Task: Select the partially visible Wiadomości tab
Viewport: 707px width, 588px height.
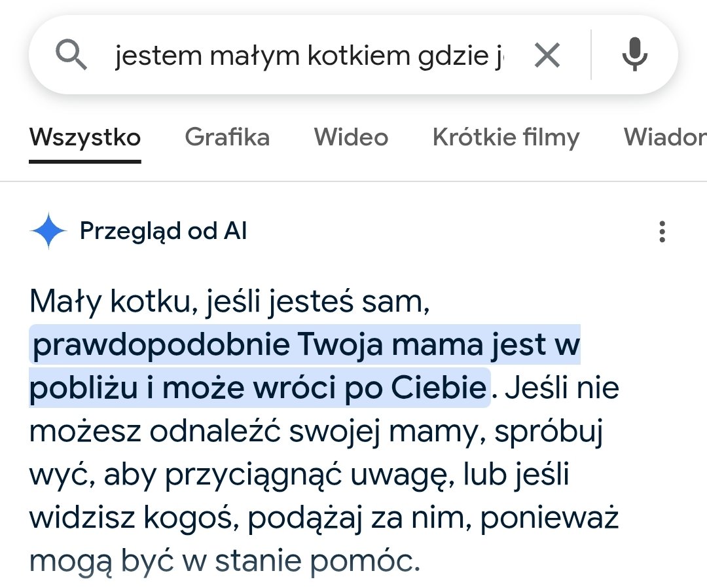Action: 665,137
